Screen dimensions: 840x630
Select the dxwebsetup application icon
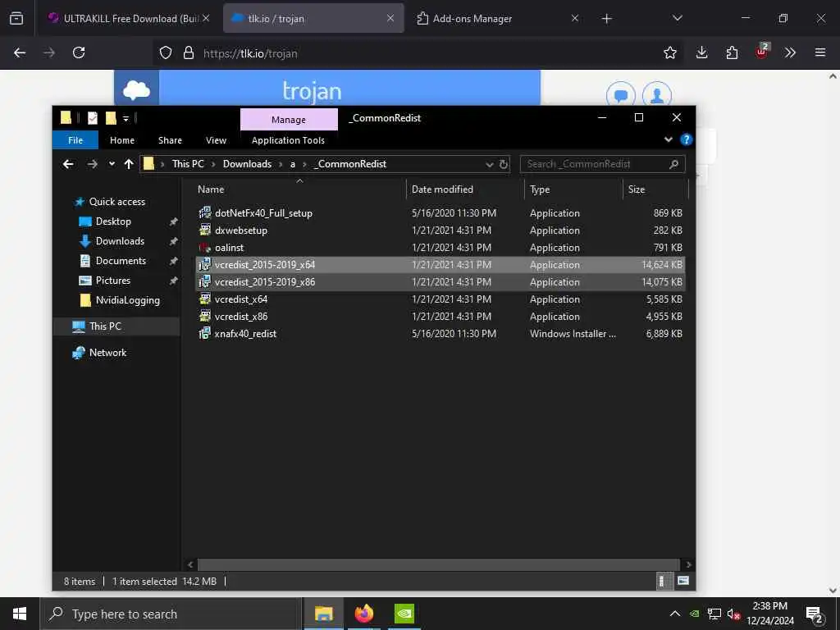click(x=204, y=230)
